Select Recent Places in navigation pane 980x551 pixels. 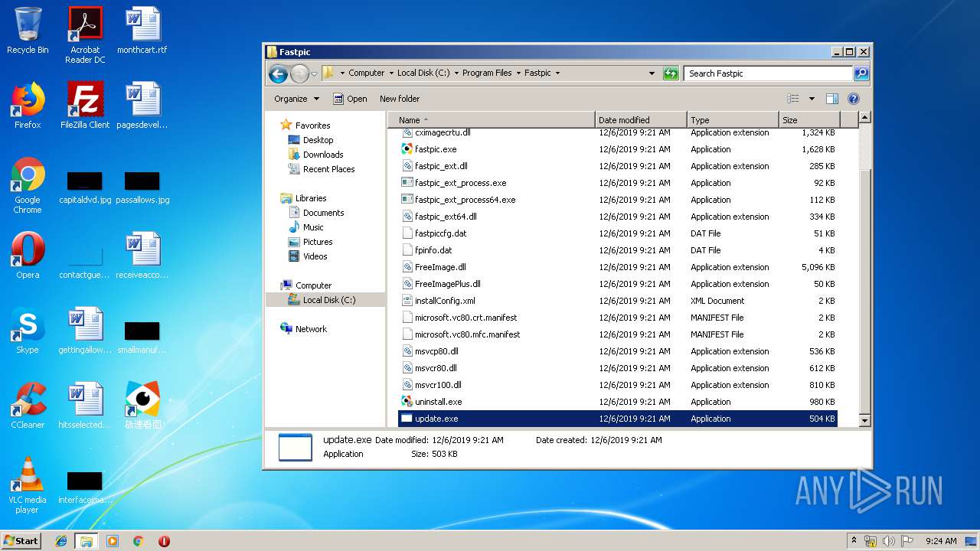pos(328,169)
